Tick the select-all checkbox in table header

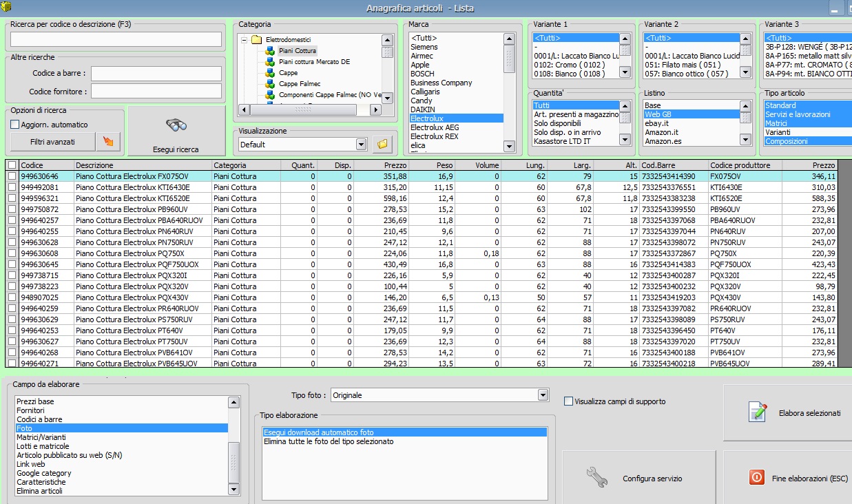click(x=12, y=165)
